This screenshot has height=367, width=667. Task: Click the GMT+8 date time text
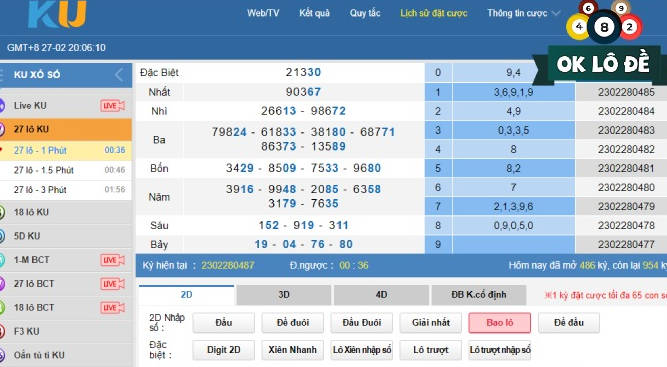56,48
